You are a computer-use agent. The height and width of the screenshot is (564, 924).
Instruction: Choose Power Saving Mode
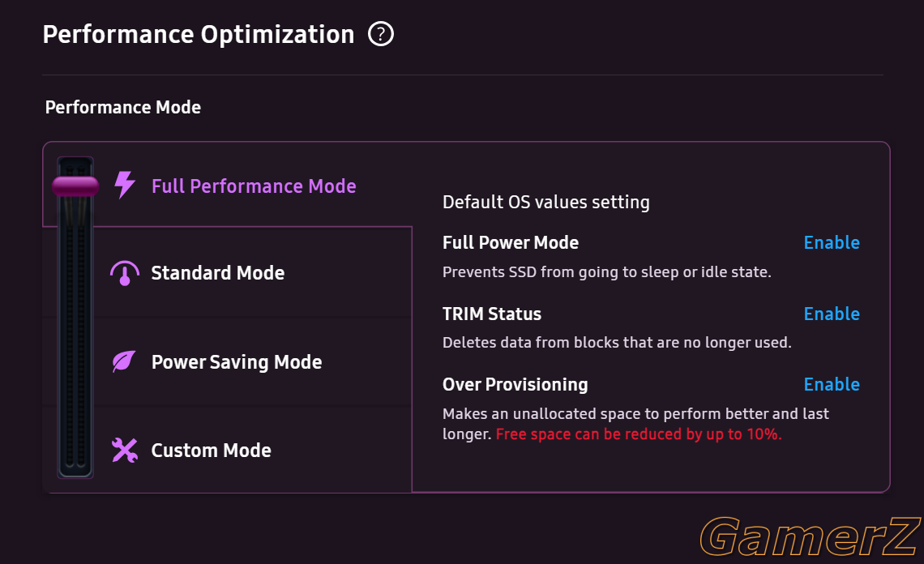pos(237,362)
